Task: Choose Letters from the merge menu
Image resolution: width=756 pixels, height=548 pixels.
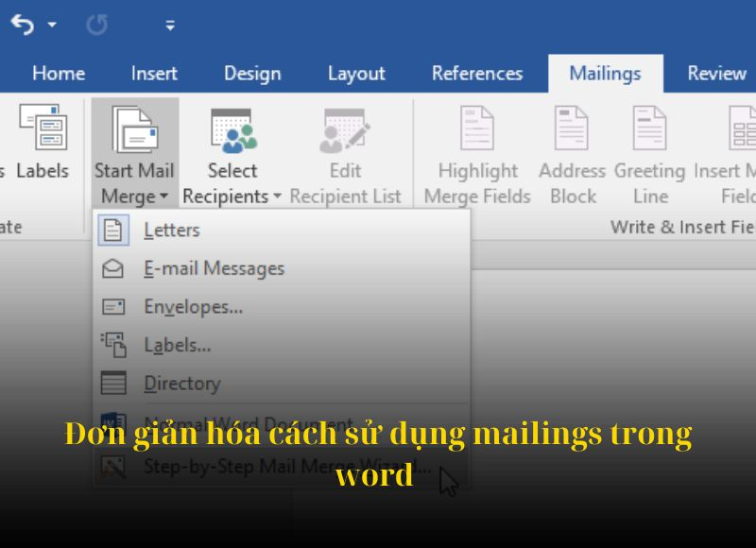Action: pyautogui.click(x=282, y=230)
